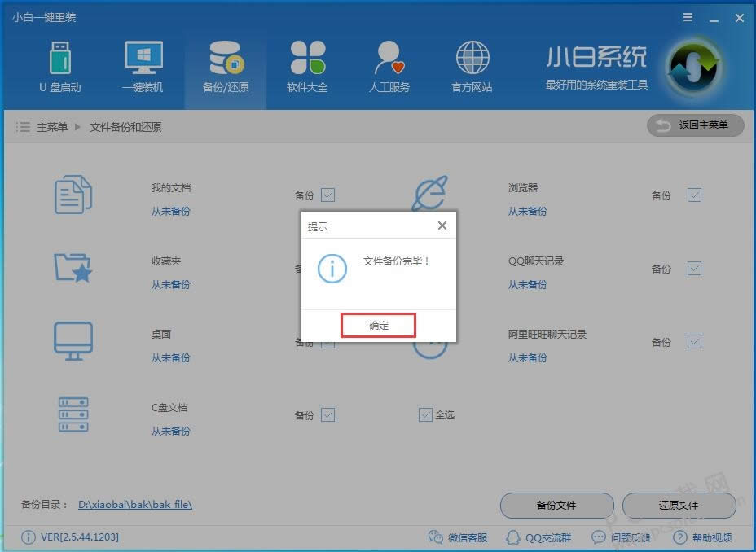The image size is (756, 552).
Task: Open 软件大全 software collection
Action: pos(307,67)
